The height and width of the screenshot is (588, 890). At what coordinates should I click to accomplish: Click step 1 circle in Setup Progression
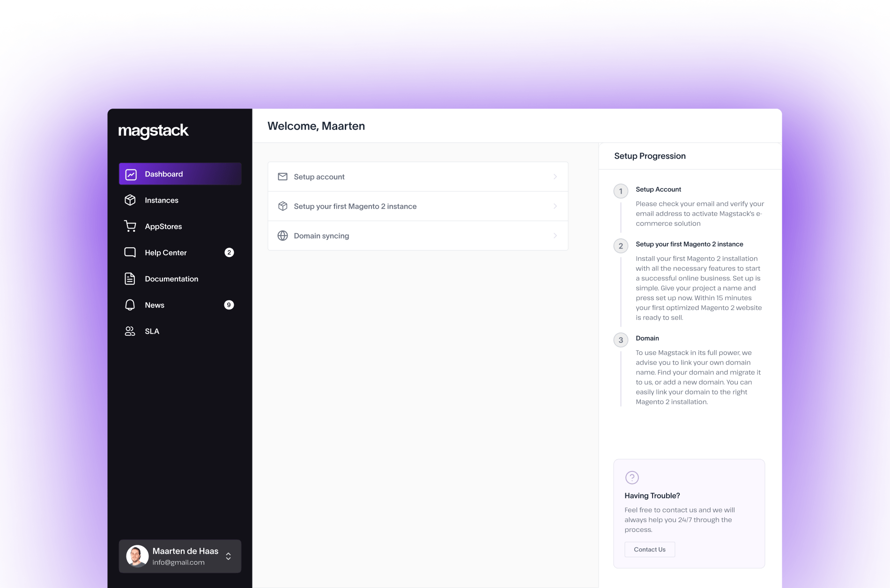(621, 191)
